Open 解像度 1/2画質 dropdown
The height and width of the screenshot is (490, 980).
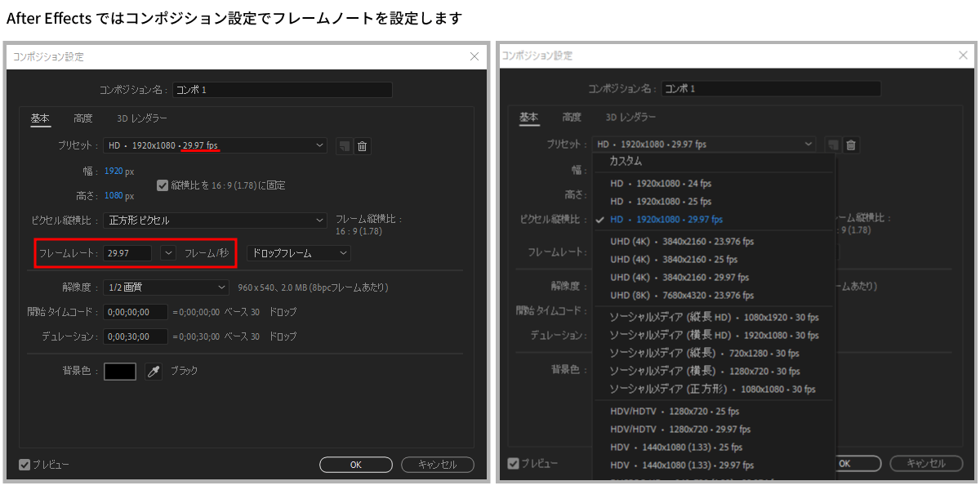tap(167, 287)
